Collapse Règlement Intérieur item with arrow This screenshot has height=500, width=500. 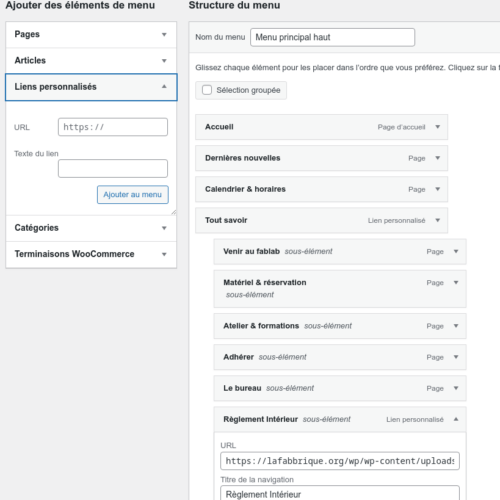pos(456,419)
